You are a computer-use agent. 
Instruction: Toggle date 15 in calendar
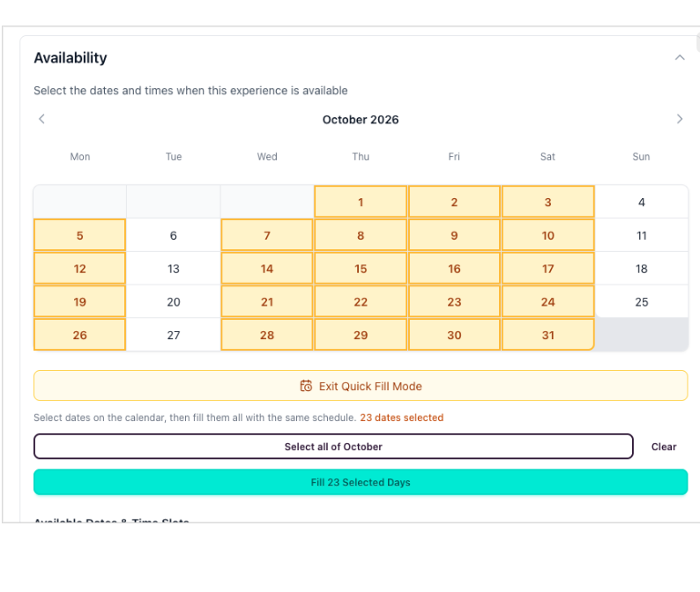[361, 269]
